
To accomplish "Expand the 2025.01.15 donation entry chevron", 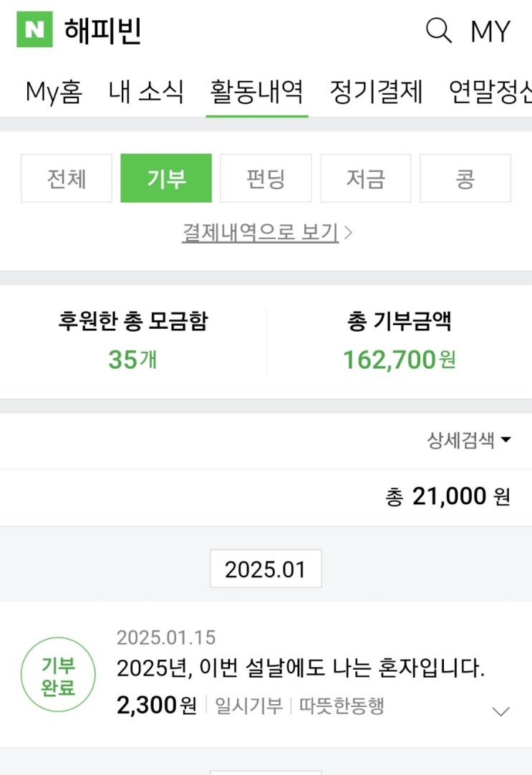I will pos(501,711).
